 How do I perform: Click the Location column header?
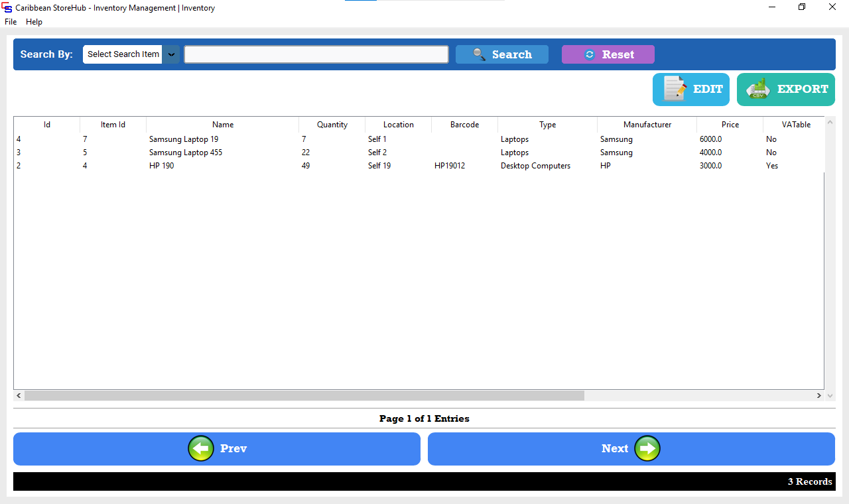pos(399,125)
